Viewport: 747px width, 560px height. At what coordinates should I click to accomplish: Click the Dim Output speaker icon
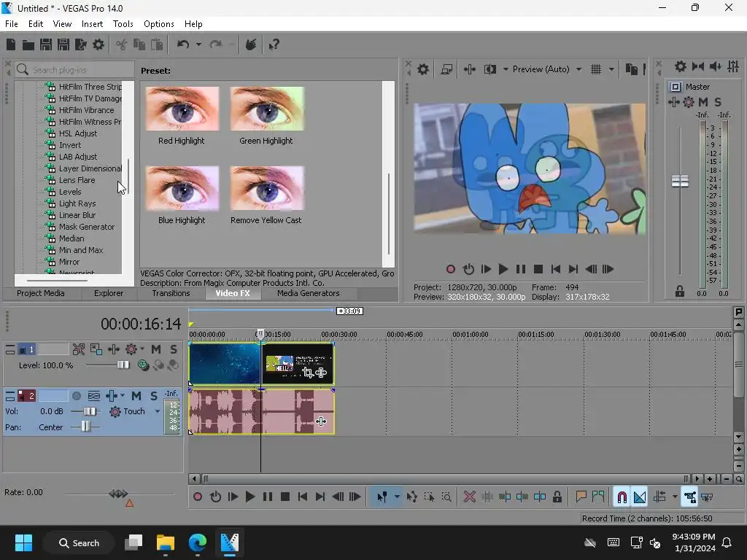(715, 66)
